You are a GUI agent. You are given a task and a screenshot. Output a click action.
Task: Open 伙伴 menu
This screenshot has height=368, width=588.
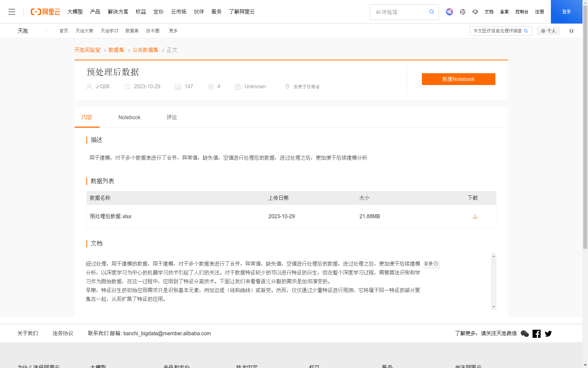click(x=199, y=12)
